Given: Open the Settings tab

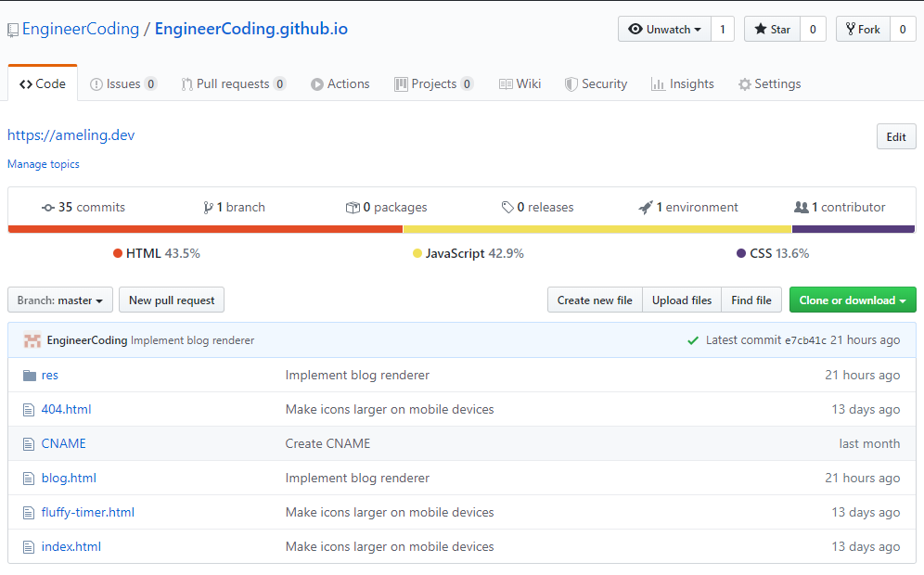Looking at the screenshot, I should (x=769, y=84).
